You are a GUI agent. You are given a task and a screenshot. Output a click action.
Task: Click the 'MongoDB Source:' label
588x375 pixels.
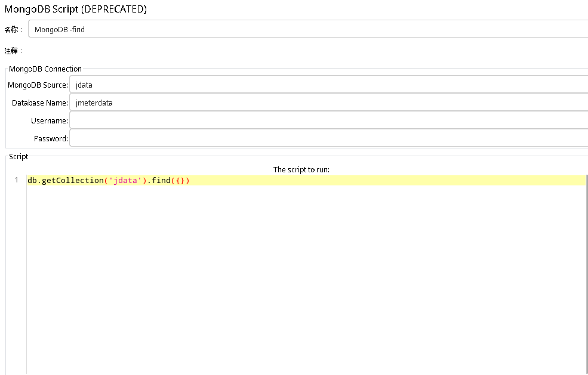coord(38,85)
